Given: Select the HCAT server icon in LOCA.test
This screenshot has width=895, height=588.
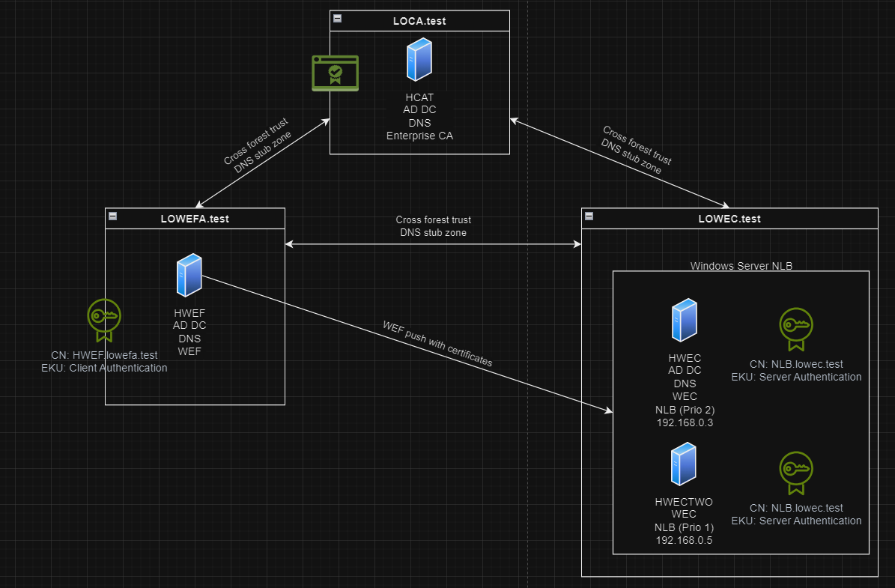Looking at the screenshot, I should pyautogui.click(x=419, y=60).
